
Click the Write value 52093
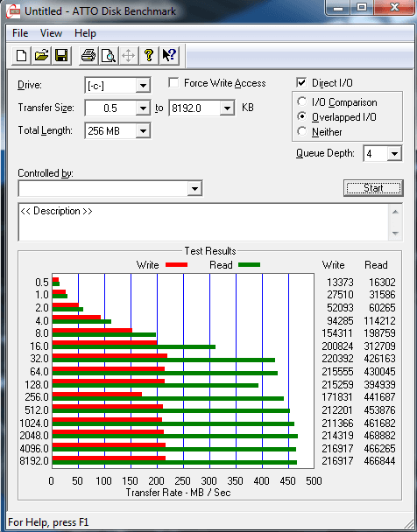(x=340, y=308)
